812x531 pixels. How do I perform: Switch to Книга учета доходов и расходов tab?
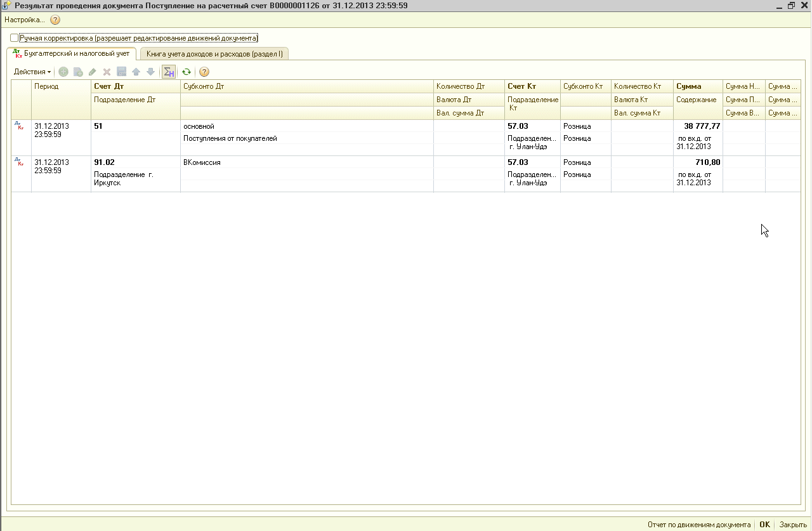[214, 55]
